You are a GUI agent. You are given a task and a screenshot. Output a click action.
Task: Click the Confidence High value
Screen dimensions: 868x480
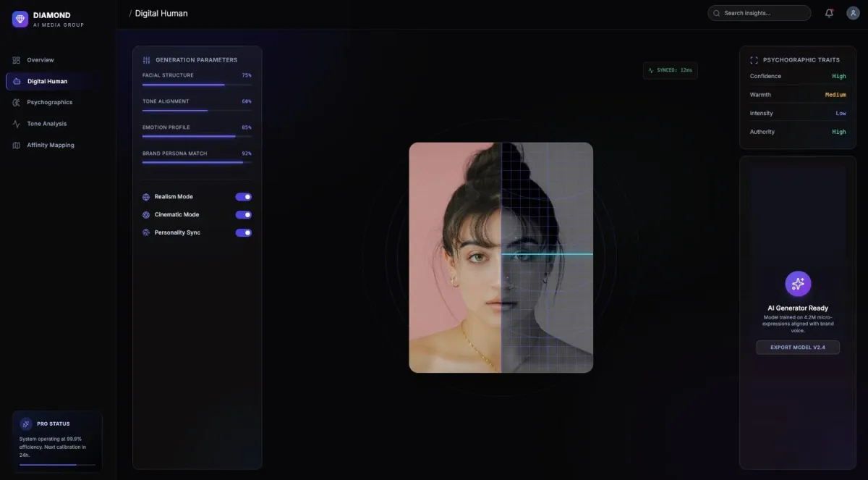tap(839, 76)
